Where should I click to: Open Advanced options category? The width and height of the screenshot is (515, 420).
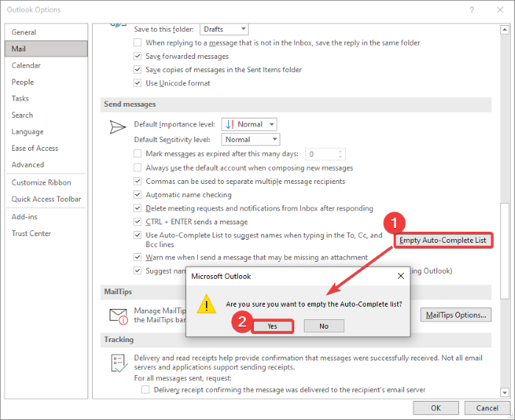pos(46,165)
